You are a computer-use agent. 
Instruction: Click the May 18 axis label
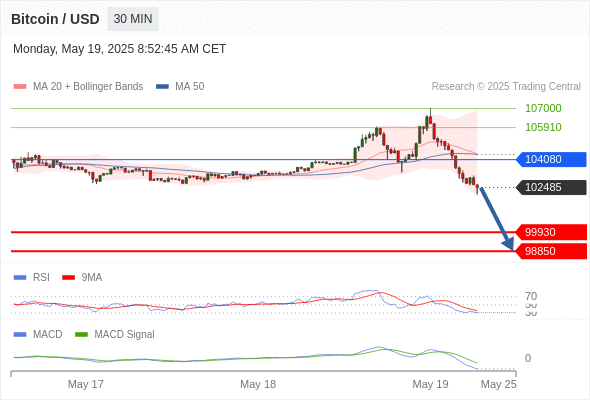[258, 384]
